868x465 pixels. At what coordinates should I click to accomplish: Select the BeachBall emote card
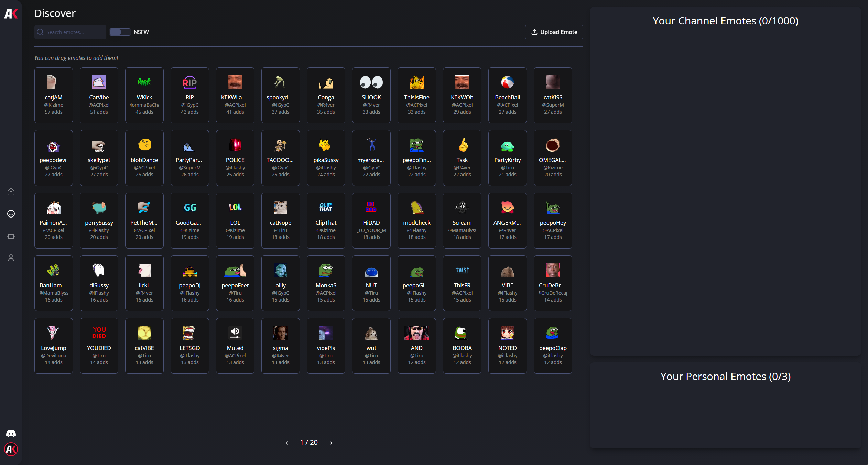tap(508, 95)
